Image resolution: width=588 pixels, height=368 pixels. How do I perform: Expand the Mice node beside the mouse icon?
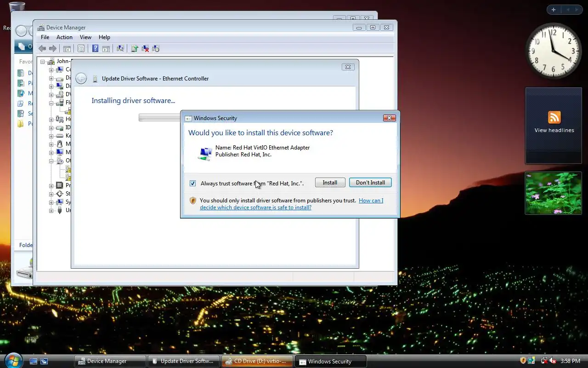(51, 144)
